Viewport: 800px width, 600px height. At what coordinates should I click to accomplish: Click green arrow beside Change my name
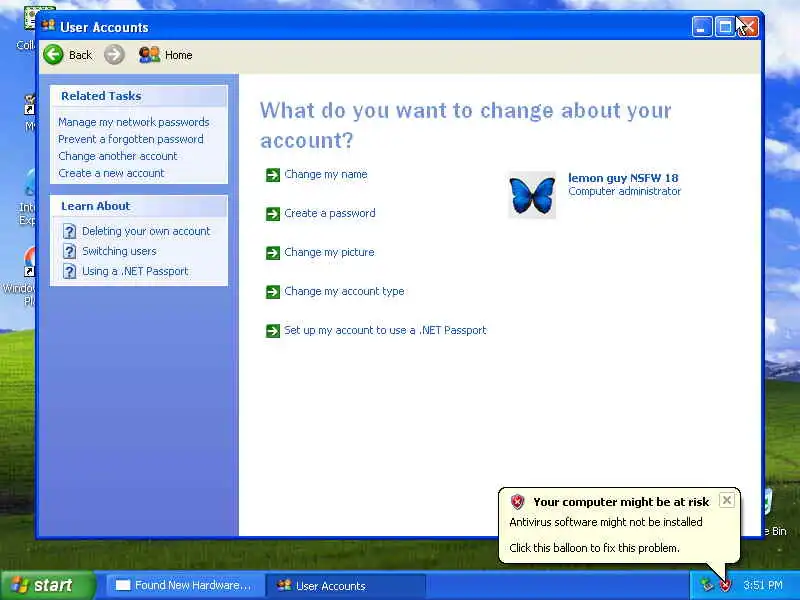click(x=273, y=175)
